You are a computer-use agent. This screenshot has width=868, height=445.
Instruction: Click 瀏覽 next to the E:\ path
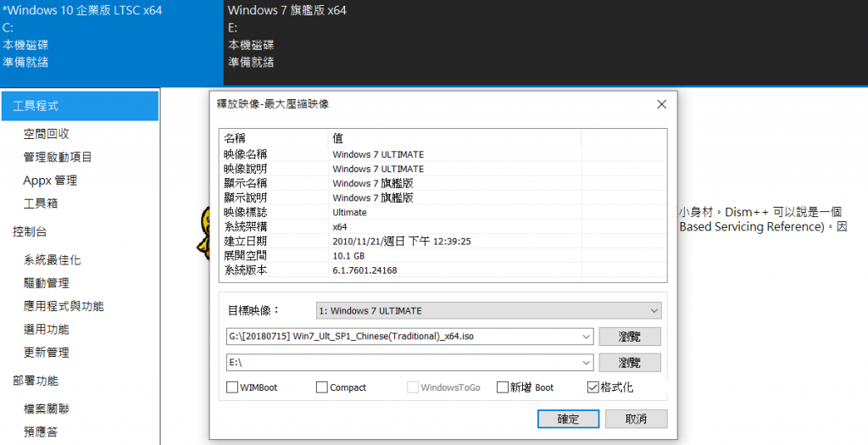click(630, 363)
